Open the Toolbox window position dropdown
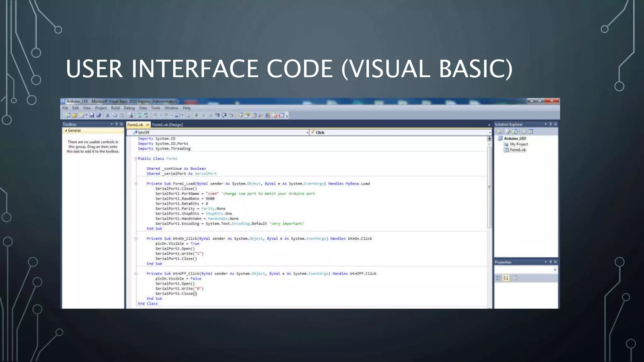644x362 pixels. (112, 124)
